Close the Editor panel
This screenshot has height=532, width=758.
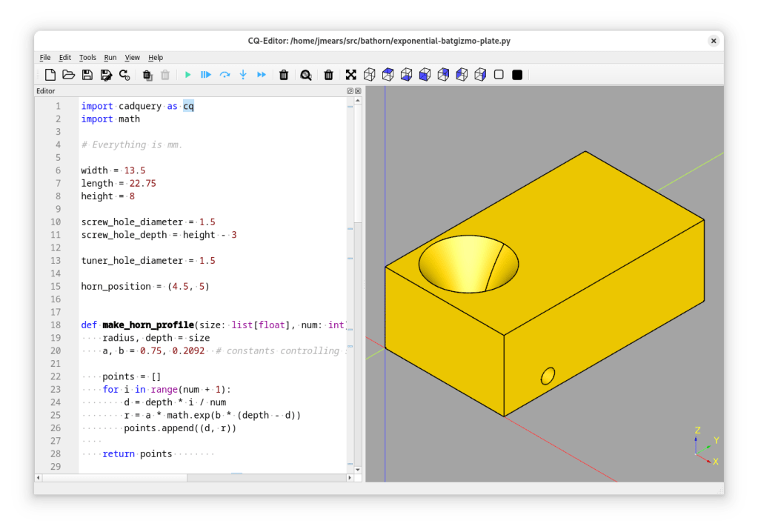point(358,91)
